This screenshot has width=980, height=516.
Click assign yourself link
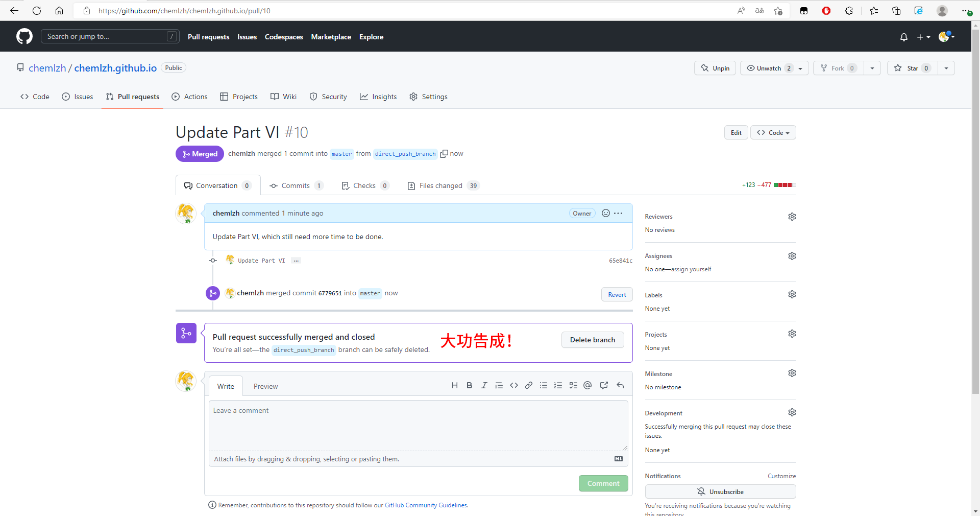click(x=691, y=269)
